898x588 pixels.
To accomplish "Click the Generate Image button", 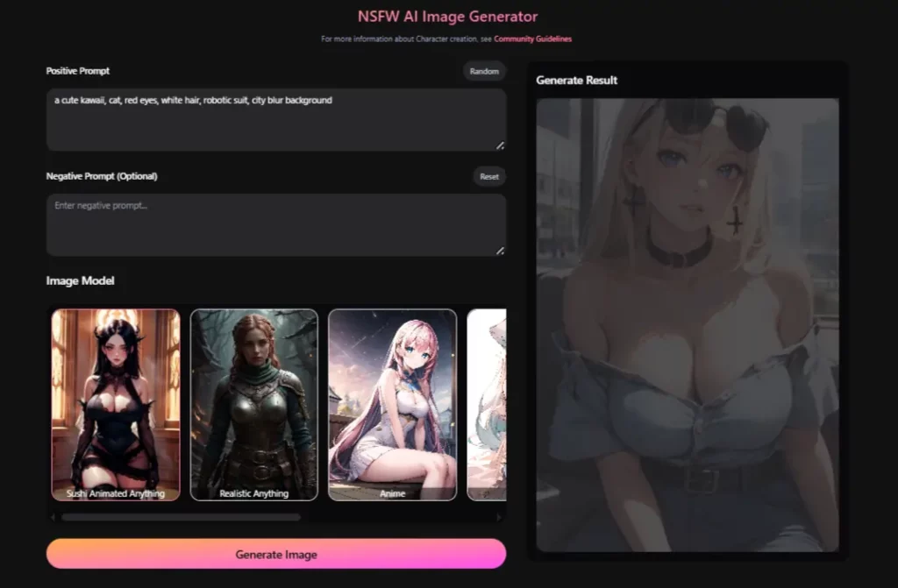I will [276, 554].
